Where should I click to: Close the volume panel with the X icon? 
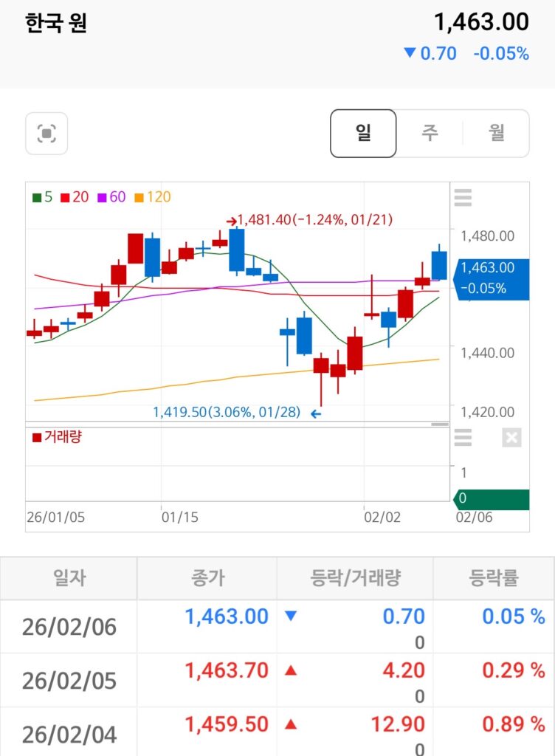point(511,438)
